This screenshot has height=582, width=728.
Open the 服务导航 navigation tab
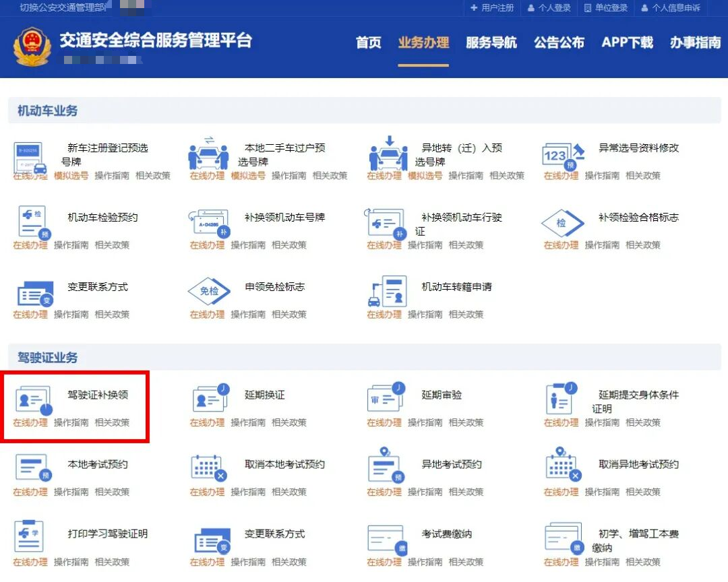[x=491, y=42]
